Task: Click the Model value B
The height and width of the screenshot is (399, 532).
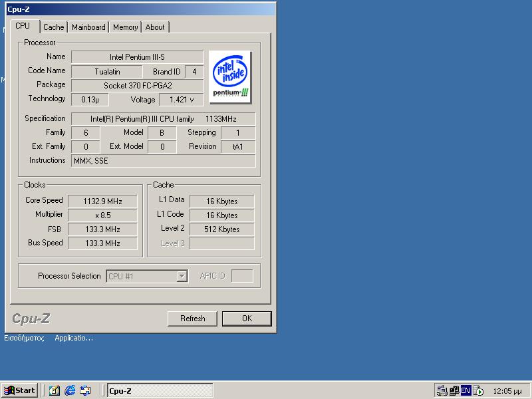Action: pos(162,132)
